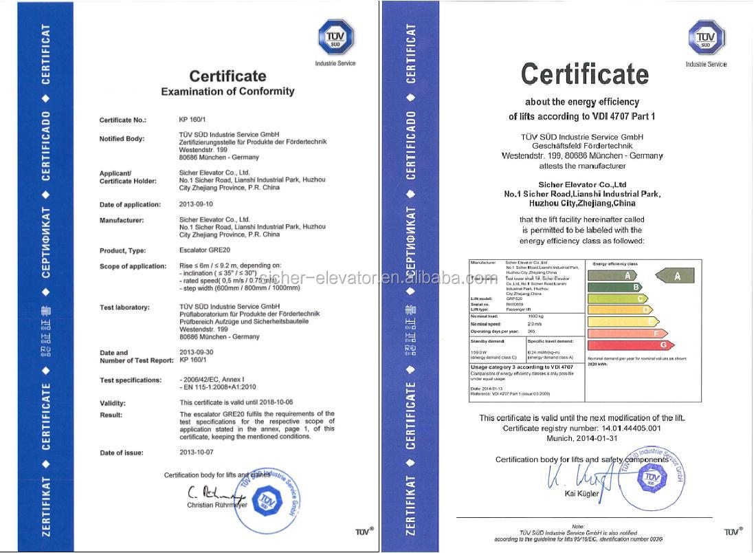Click the blue round TÜV stamp beside Christian Rührmeyer
756x553 pixels.
click(268, 501)
